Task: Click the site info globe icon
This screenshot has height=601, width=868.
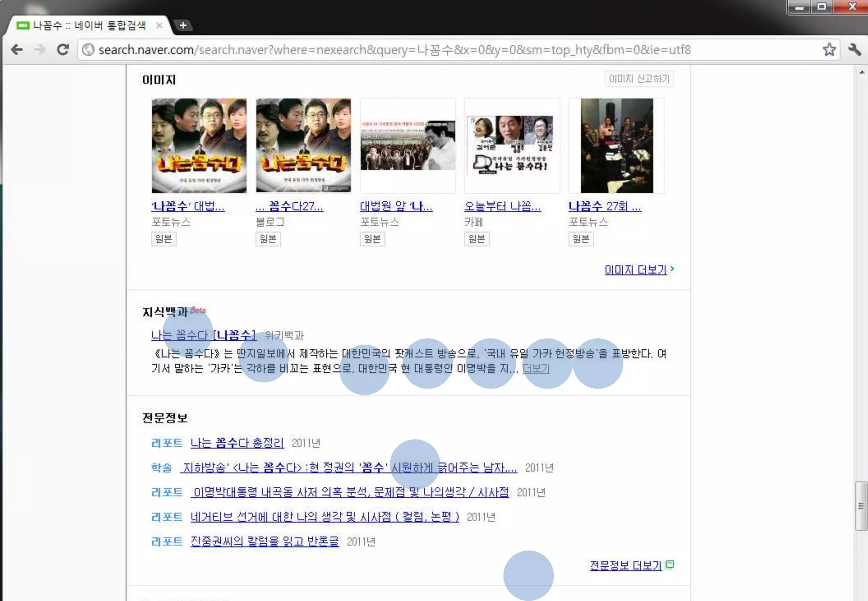Action: tap(88, 50)
